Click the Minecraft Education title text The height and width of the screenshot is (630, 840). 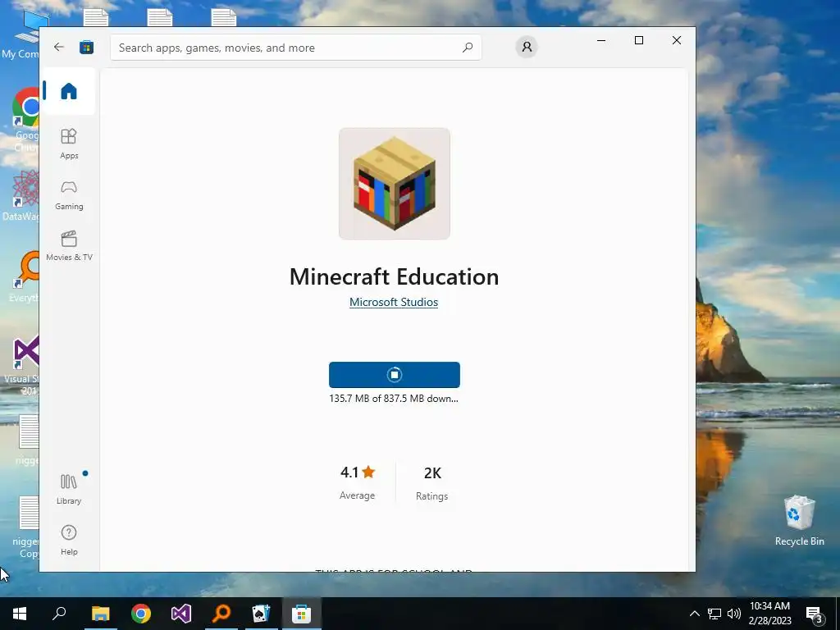tap(395, 277)
